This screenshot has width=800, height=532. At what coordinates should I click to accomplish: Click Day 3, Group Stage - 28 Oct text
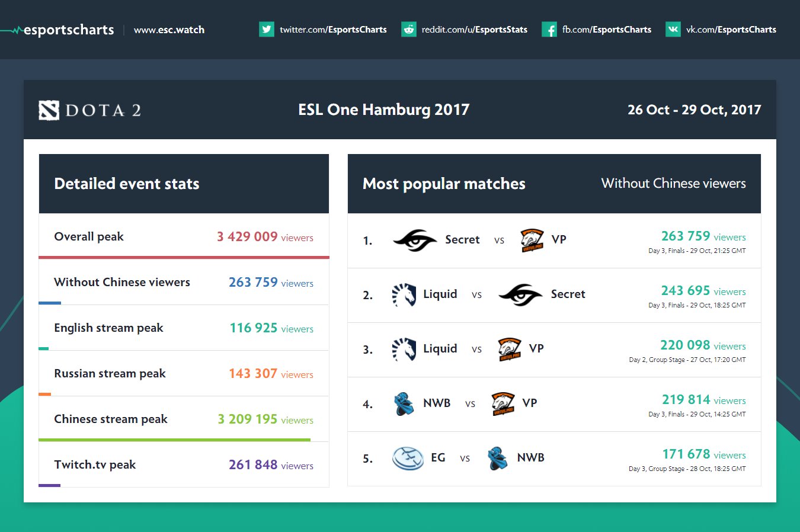[687, 469]
